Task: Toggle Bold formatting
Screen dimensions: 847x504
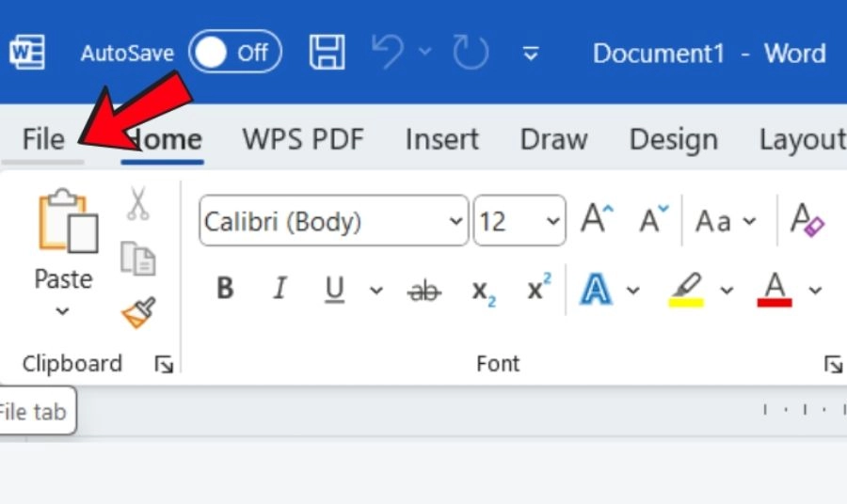Action: (224, 290)
